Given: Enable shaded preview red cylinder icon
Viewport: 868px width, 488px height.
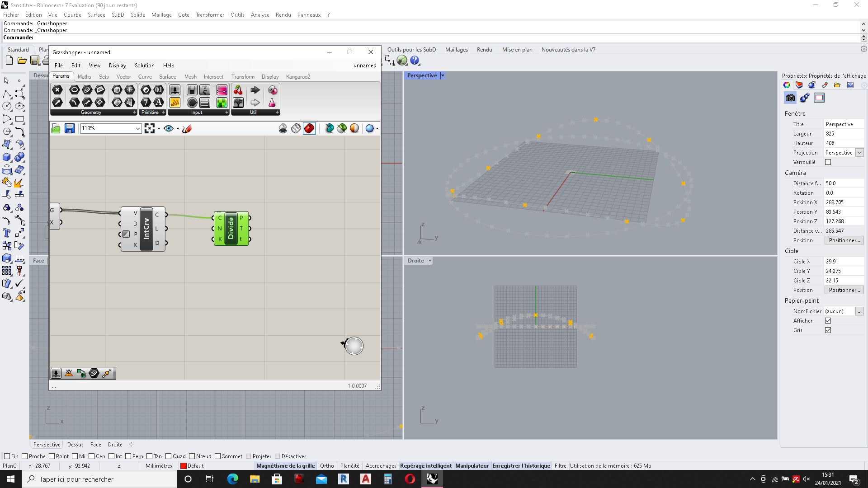Looking at the screenshot, I should click(309, 129).
